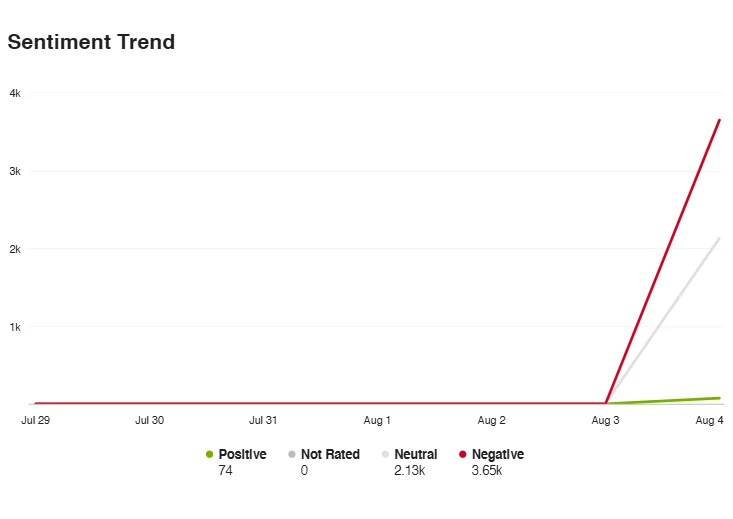Click the Aug 1 x-axis label

(x=377, y=421)
